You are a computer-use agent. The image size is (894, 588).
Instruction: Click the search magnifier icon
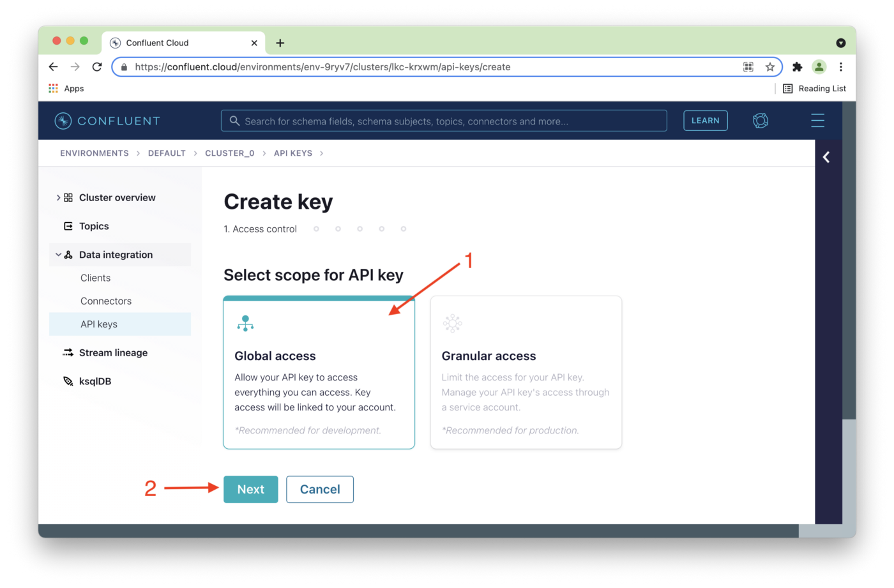(234, 121)
